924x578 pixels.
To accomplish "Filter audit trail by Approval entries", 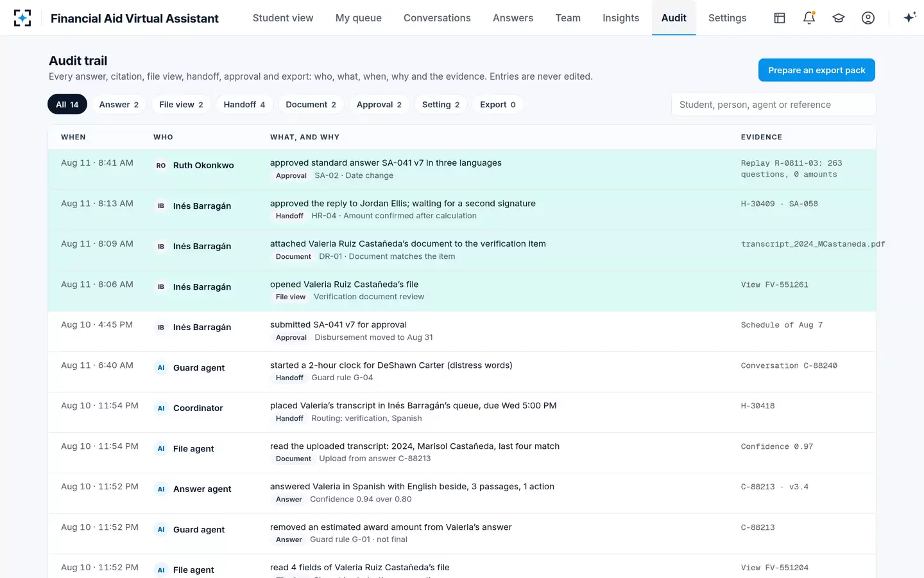I will click(379, 105).
